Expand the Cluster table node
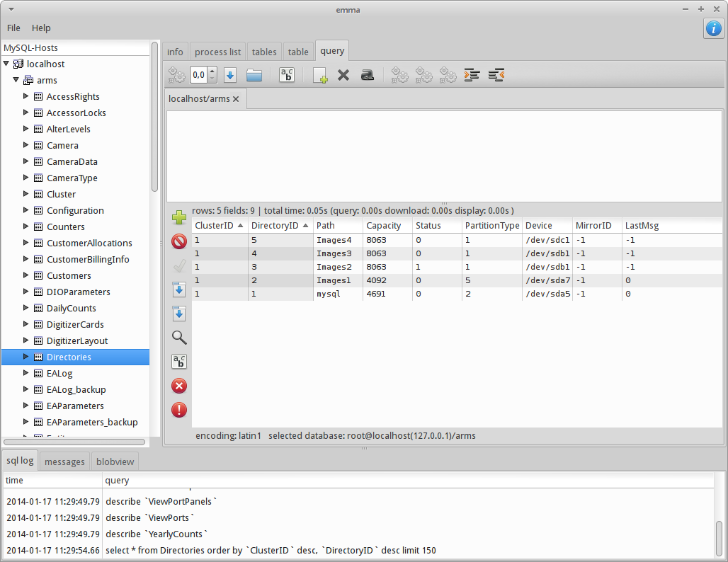This screenshot has height=562, width=728. point(25,193)
